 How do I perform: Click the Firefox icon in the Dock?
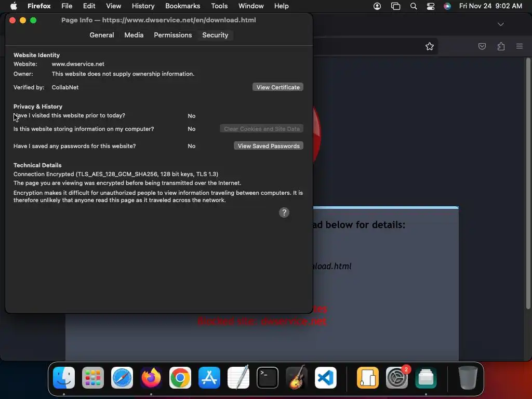pyautogui.click(x=151, y=378)
